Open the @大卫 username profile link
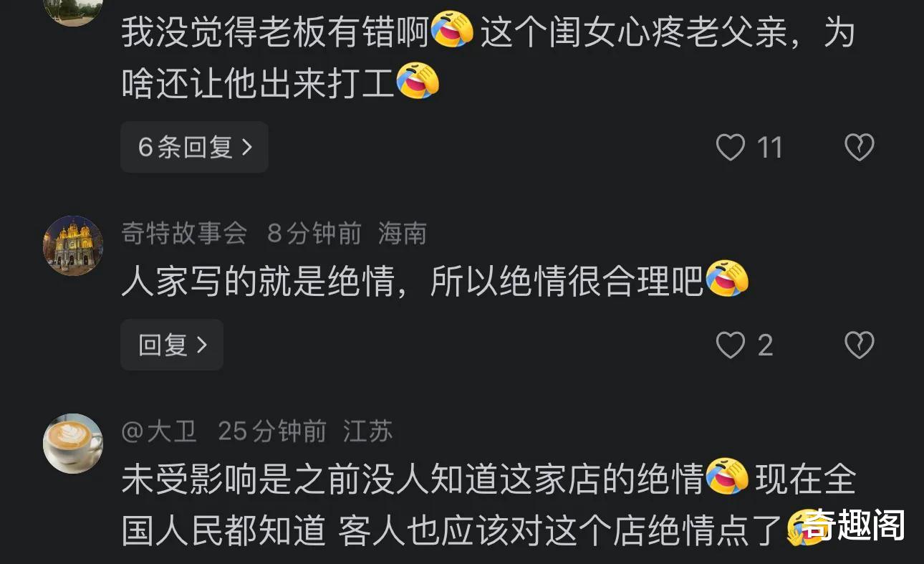 tap(159, 431)
